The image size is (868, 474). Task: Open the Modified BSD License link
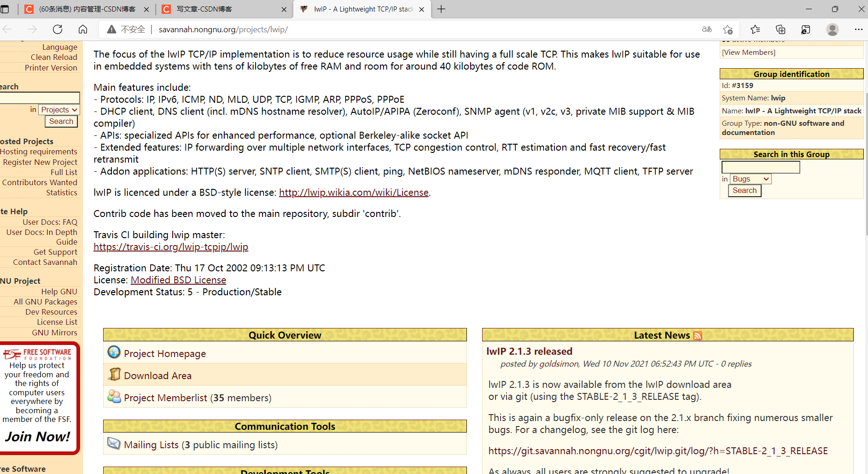tap(178, 280)
